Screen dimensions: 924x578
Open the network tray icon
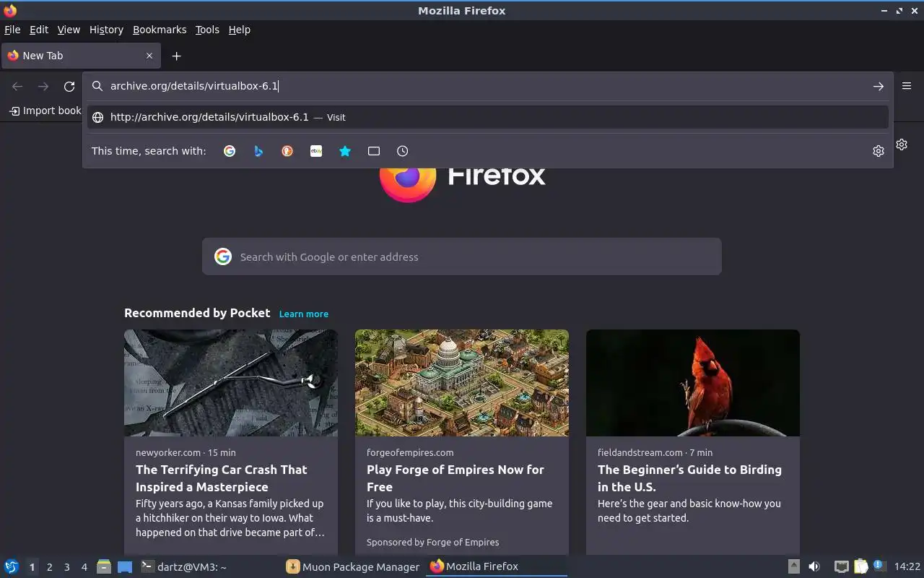pyautogui.click(x=841, y=566)
